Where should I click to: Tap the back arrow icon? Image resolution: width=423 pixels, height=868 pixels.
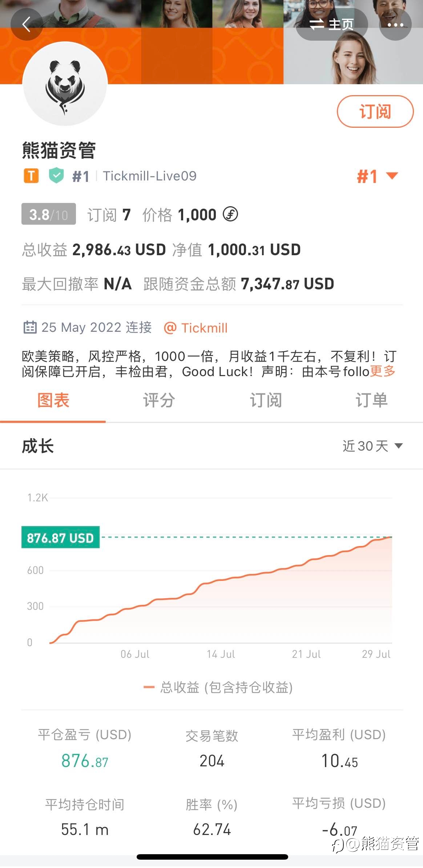click(27, 24)
